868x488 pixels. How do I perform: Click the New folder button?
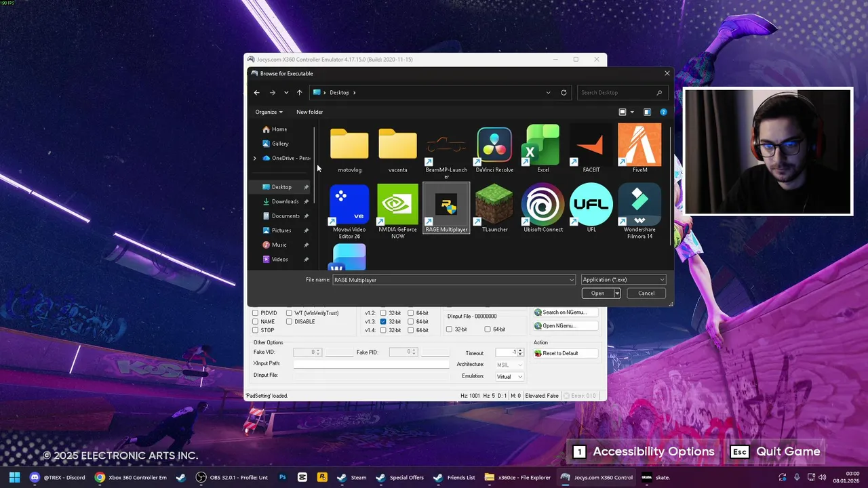point(309,112)
